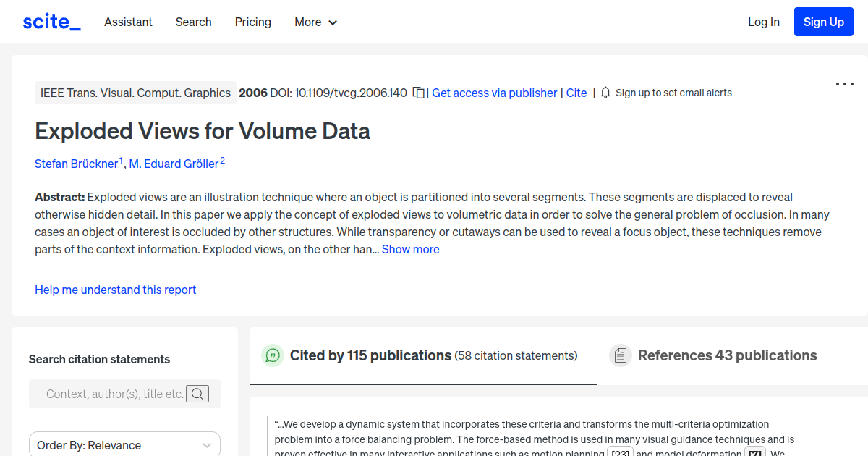868x456 pixels.
Task: Click the IEEE Trans. Visual. Comput. Graphics badge
Action: 135,93
